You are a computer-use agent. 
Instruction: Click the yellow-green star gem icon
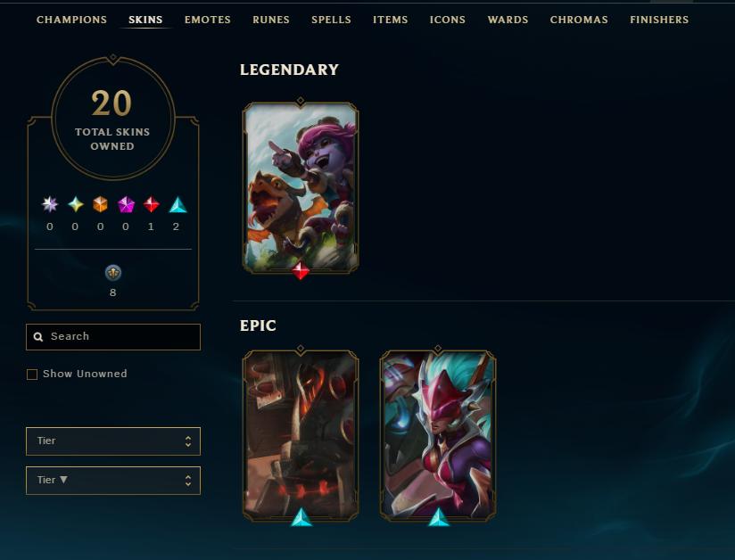click(x=76, y=204)
